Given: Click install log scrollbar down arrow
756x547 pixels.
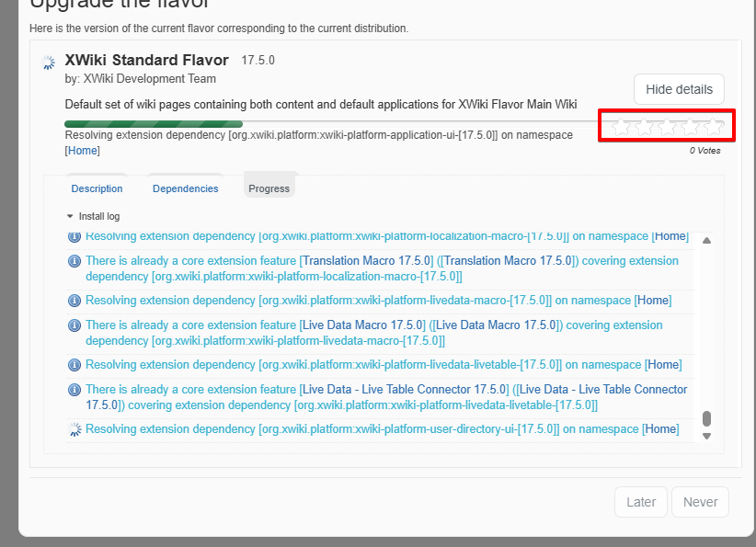Looking at the screenshot, I should [707, 436].
